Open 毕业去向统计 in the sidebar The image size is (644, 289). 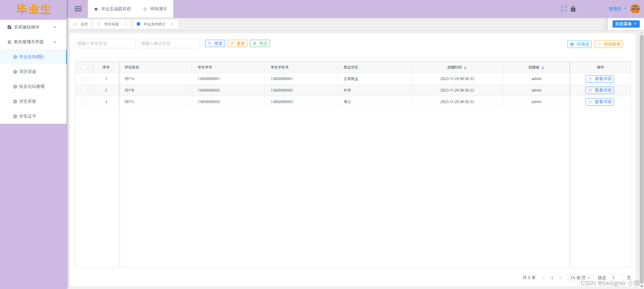click(33, 57)
